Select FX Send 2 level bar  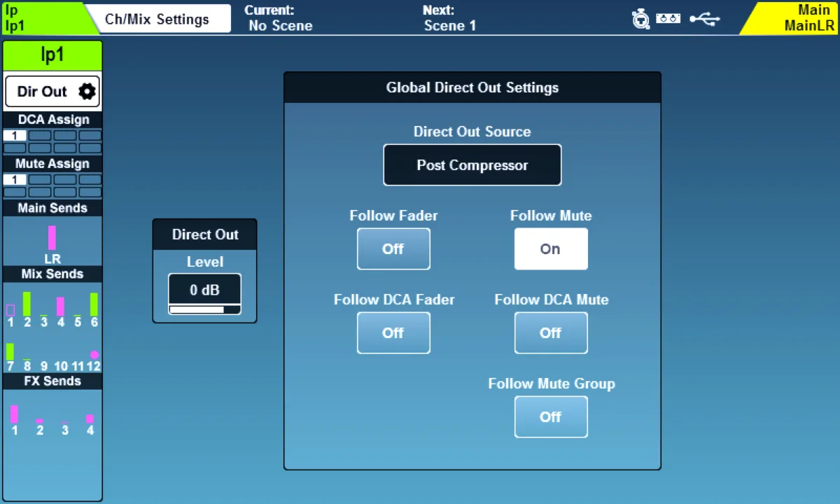click(39, 421)
